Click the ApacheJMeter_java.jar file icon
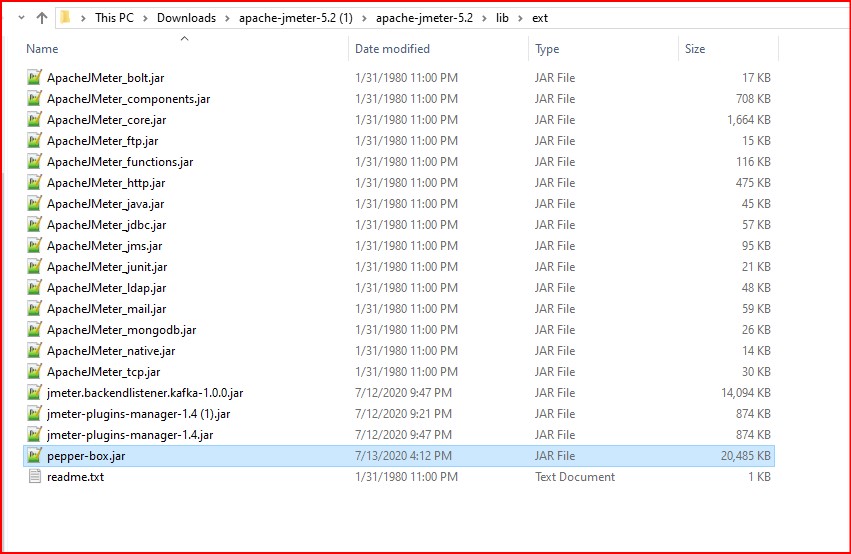The width and height of the screenshot is (851, 554). [34, 203]
